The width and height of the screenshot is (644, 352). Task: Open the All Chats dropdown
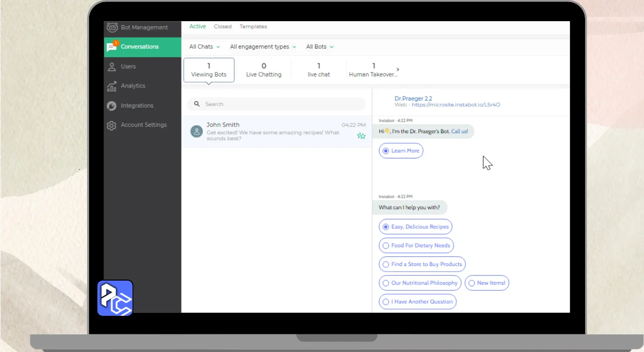tap(204, 47)
